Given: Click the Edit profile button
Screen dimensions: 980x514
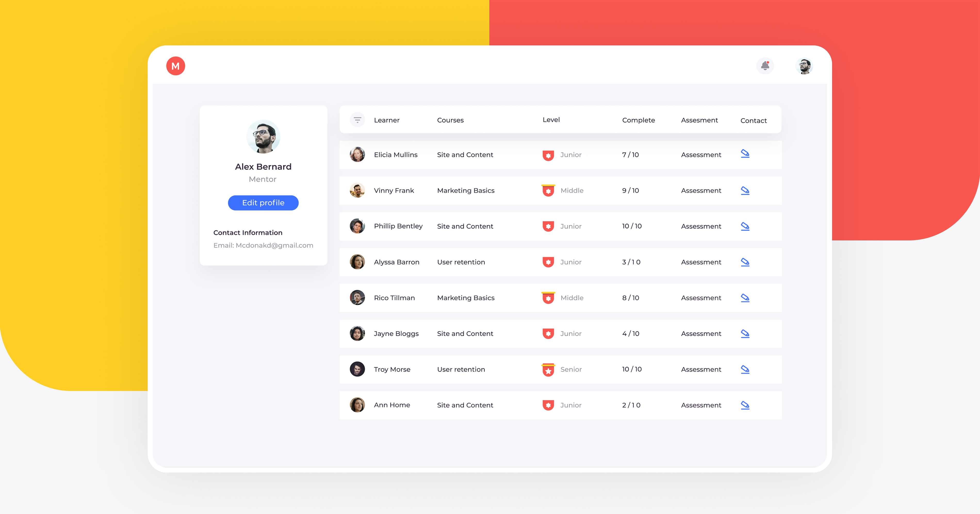Looking at the screenshot, I should pyautogui.click(x=263, y=203).
